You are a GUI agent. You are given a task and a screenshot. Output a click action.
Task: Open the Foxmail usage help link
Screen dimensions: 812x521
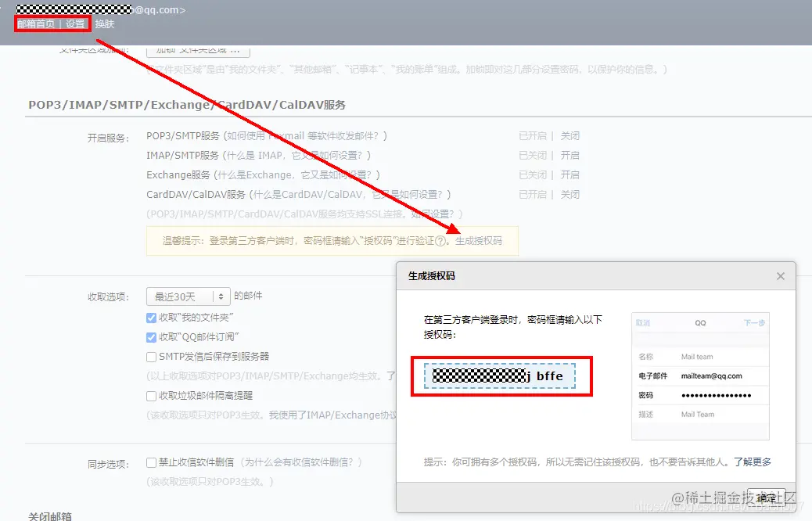click(x=305, y=135)
